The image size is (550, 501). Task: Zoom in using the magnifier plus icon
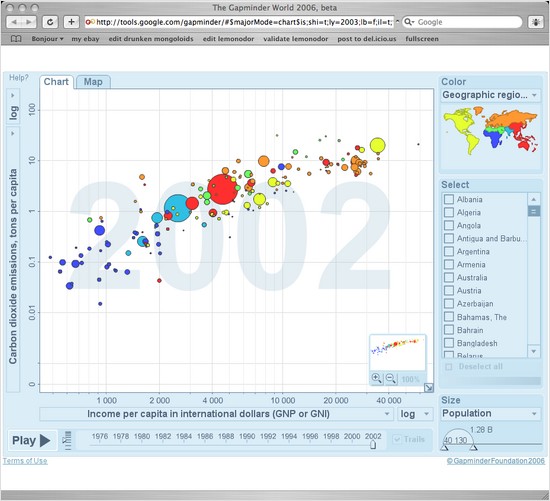376,378
